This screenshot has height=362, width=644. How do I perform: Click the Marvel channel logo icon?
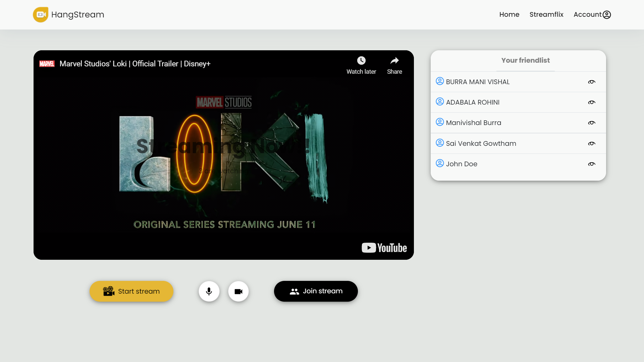pos(47,64)
